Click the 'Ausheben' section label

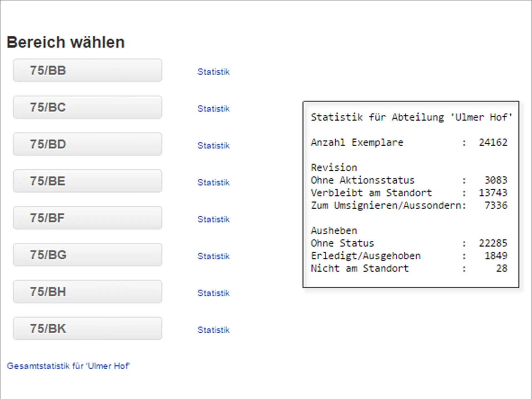point(334,231)
